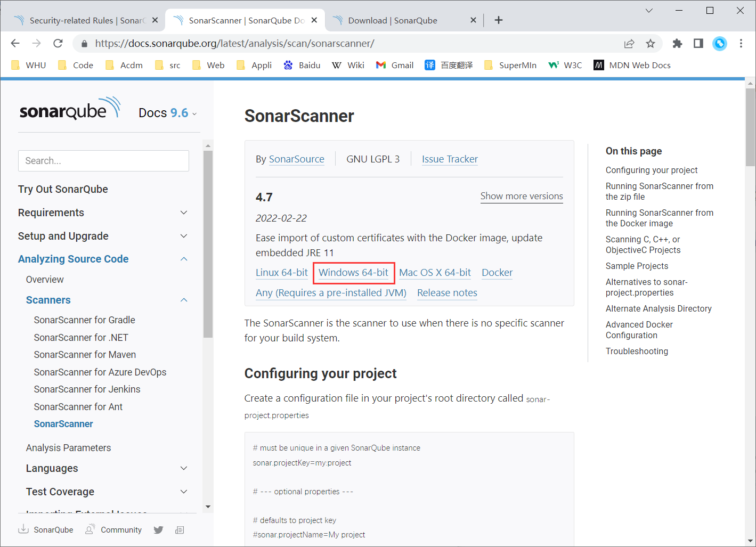
Task: Open the src bookmark folder
Action: tap(168, 65)
